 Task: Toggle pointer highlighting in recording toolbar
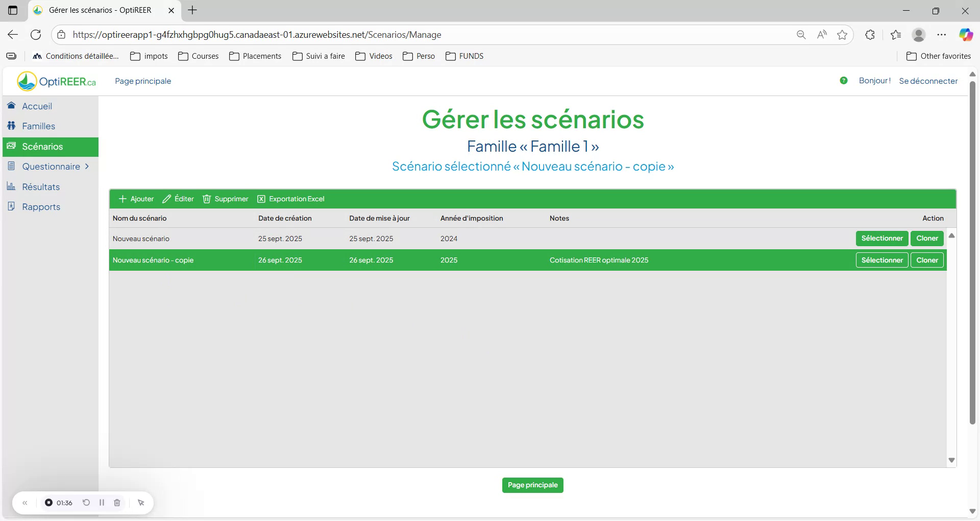pyautogui.click(x=141, y=503)
